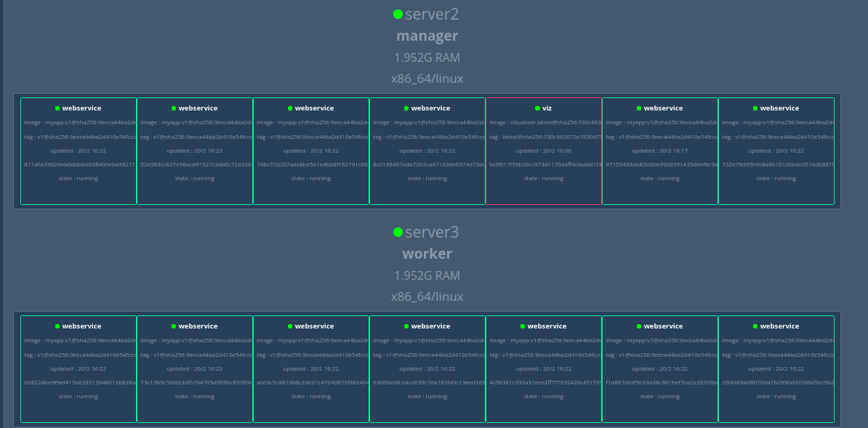
Task: Click the worker role label
Action: (427, 254)
